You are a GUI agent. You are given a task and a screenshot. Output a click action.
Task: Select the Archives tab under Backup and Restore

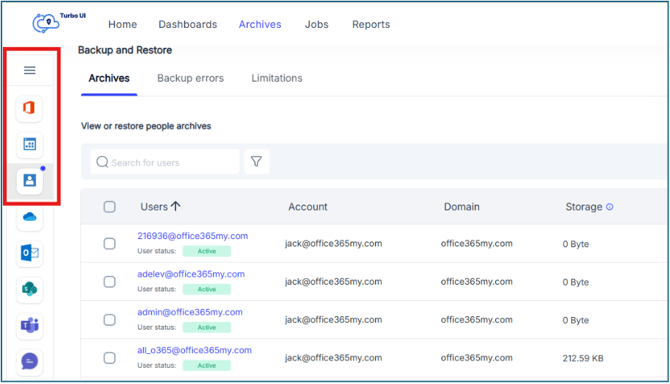point(109,78)
